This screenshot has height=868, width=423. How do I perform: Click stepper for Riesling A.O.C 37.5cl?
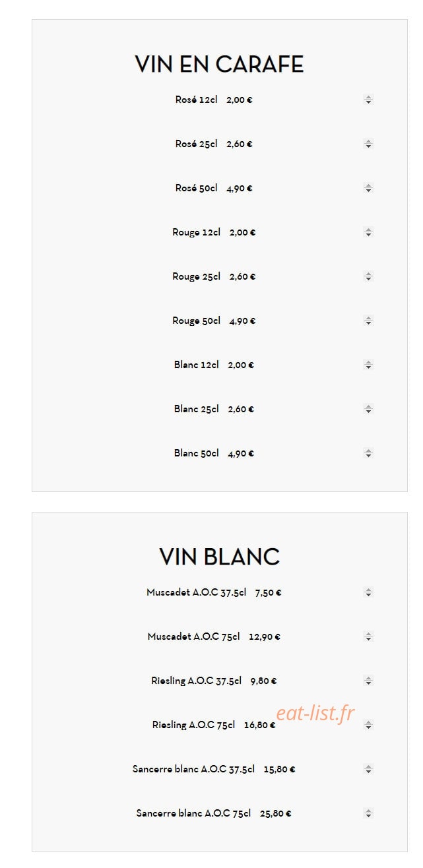pyautogui.click(x=369, y=681)
